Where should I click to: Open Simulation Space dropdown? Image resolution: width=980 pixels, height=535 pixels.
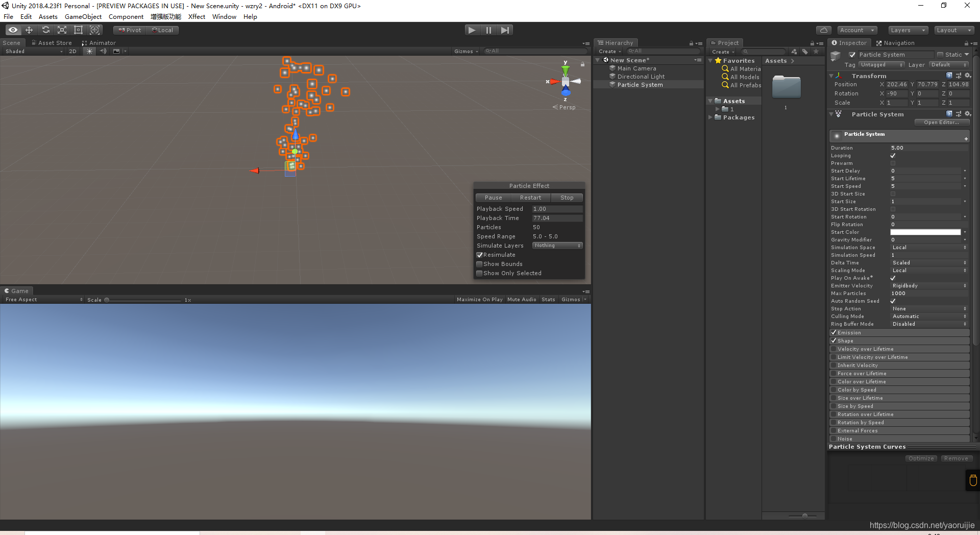929,248
